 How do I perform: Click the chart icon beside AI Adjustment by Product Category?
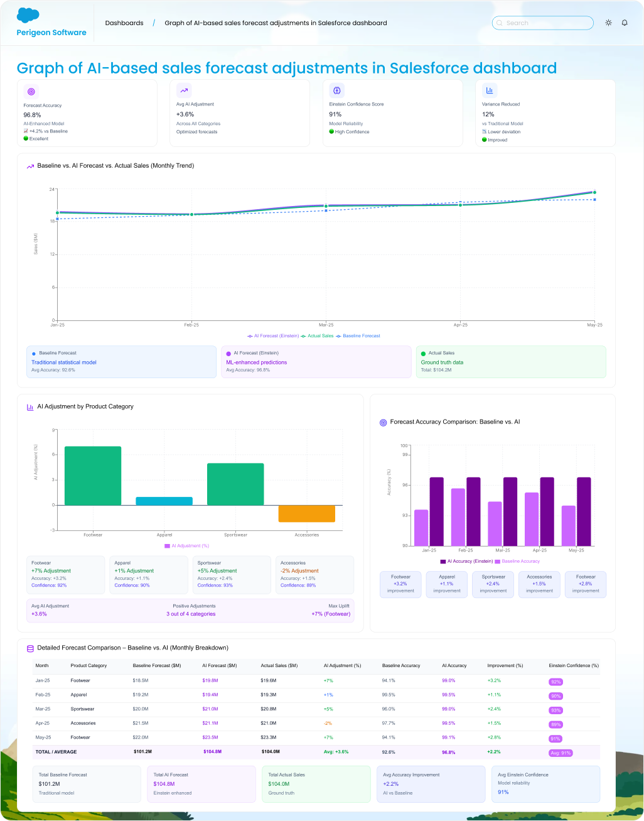point(30,407)
